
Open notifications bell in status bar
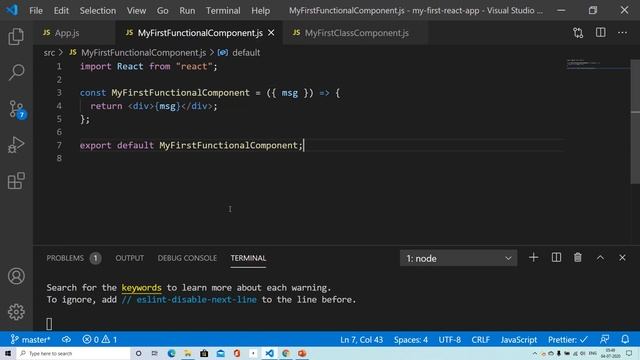coord(625,339)
